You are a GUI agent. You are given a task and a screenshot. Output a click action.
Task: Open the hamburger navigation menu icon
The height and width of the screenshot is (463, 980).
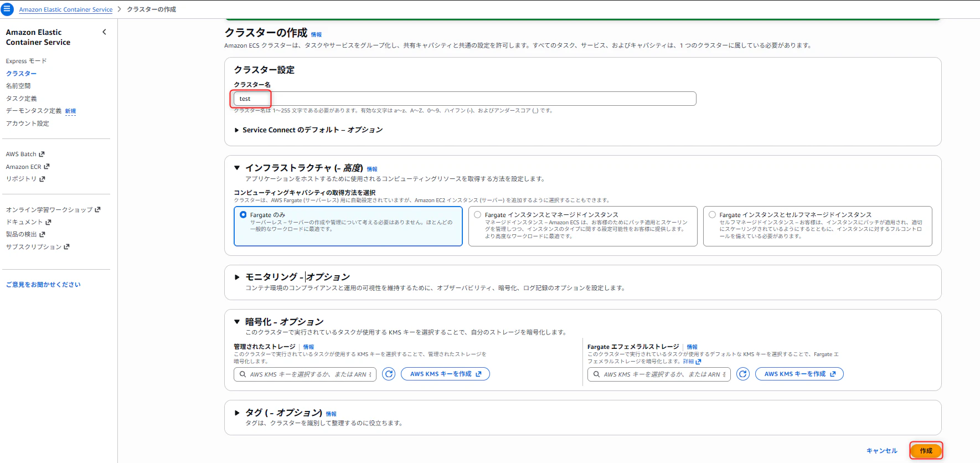tap(7, 9)
